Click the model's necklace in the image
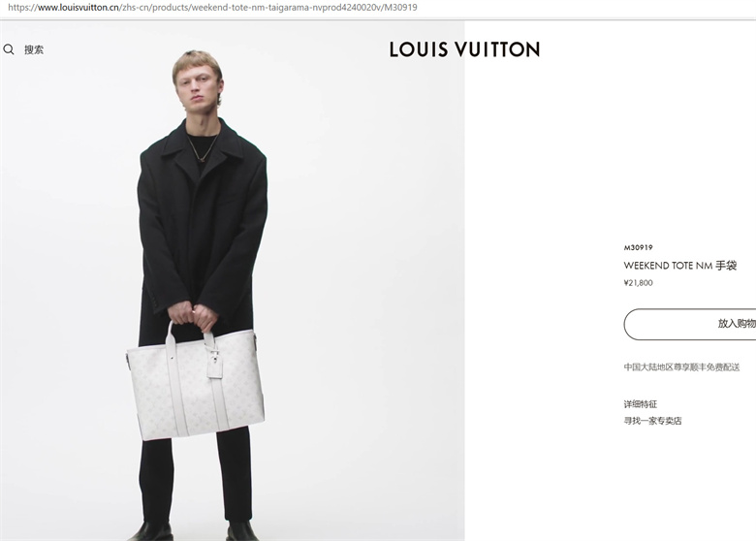 (203, 150)
